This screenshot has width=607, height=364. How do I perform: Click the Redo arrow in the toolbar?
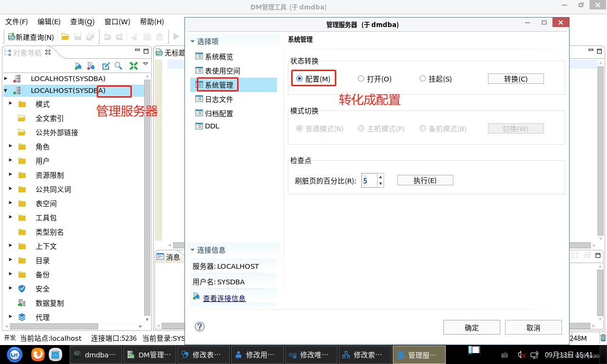click(x=120, y=36)
